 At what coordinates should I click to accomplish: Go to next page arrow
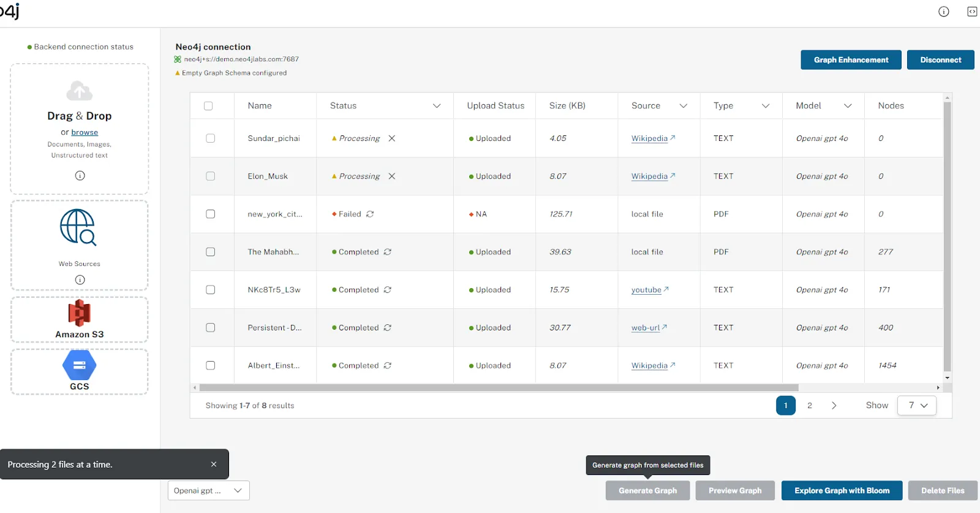pos(834,405)
